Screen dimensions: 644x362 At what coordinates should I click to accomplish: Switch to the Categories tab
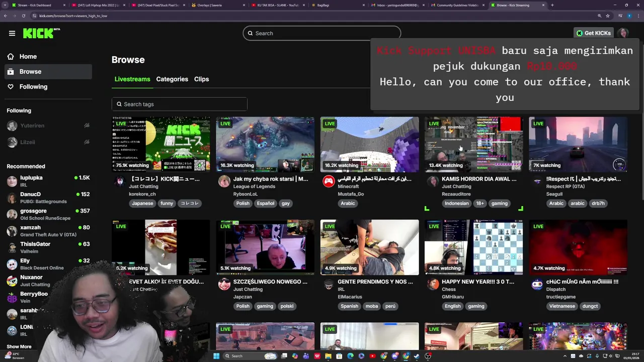pyautogui.click(x=172, y=79)
